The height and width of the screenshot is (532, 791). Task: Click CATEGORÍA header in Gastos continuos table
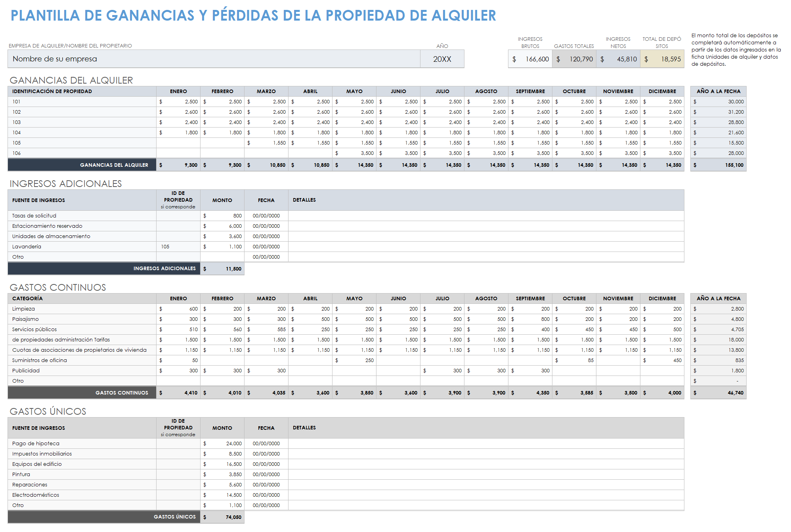click(82, 299)
